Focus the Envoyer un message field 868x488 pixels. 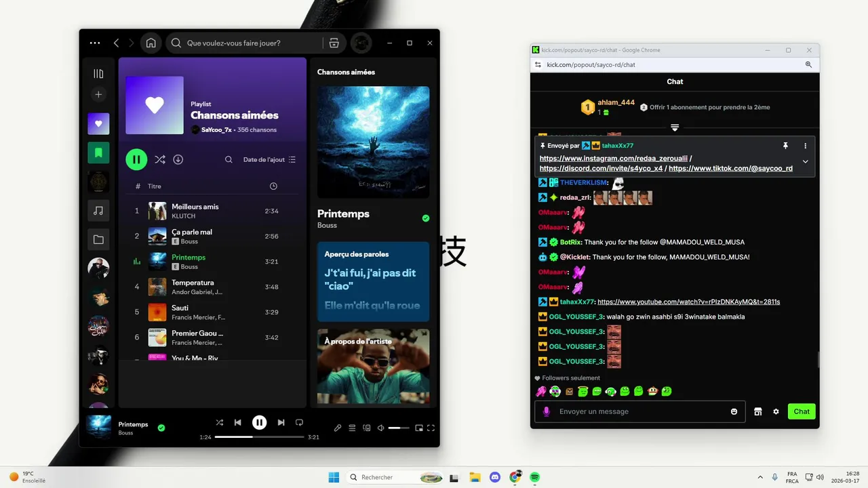641,411
